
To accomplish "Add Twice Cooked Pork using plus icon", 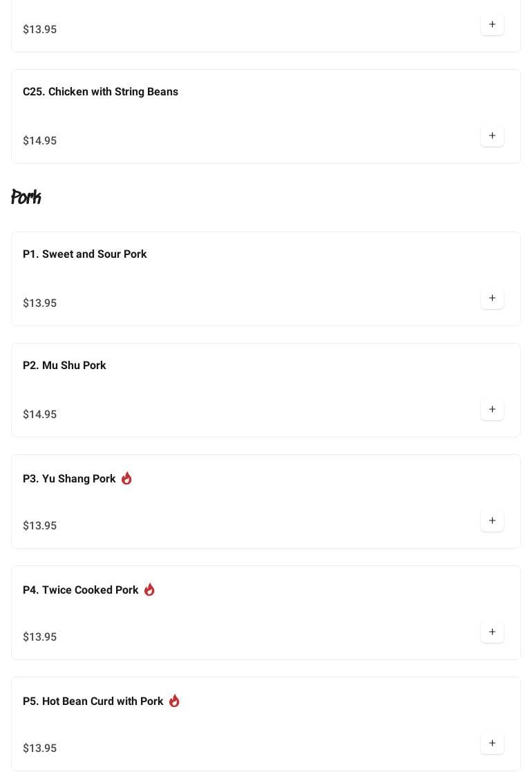I will coord(492,632).
